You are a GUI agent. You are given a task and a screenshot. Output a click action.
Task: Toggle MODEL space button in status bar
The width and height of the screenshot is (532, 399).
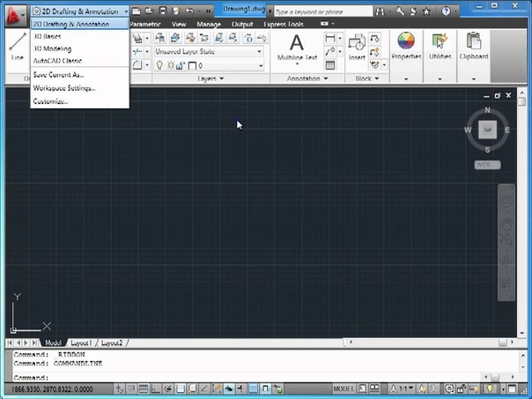pyautogui.click(x=344, y=388)
